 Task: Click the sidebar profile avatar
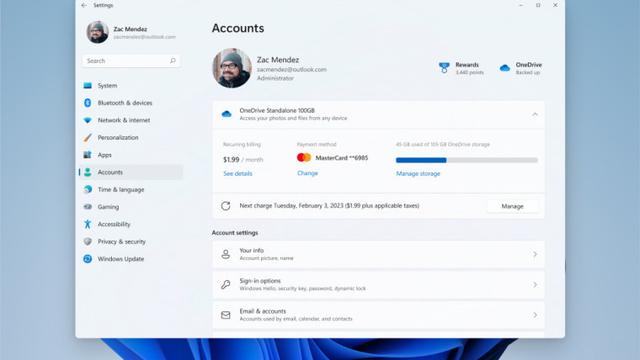tap(98, 32)
